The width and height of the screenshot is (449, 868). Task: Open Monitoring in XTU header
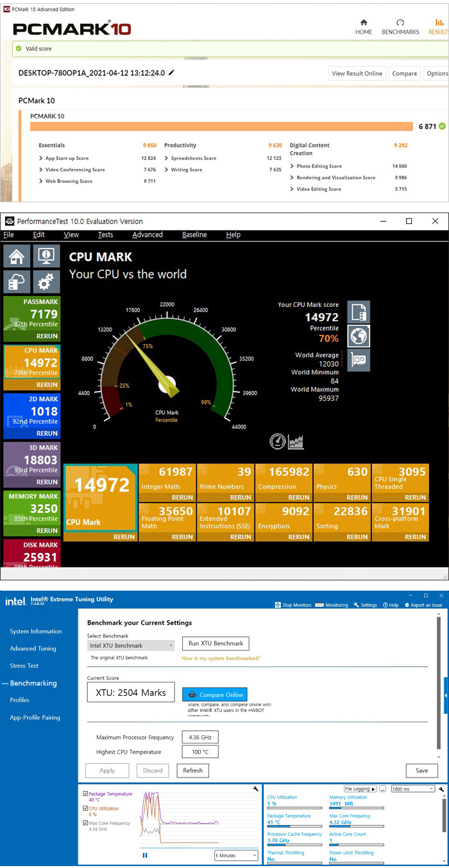(333, 605)
